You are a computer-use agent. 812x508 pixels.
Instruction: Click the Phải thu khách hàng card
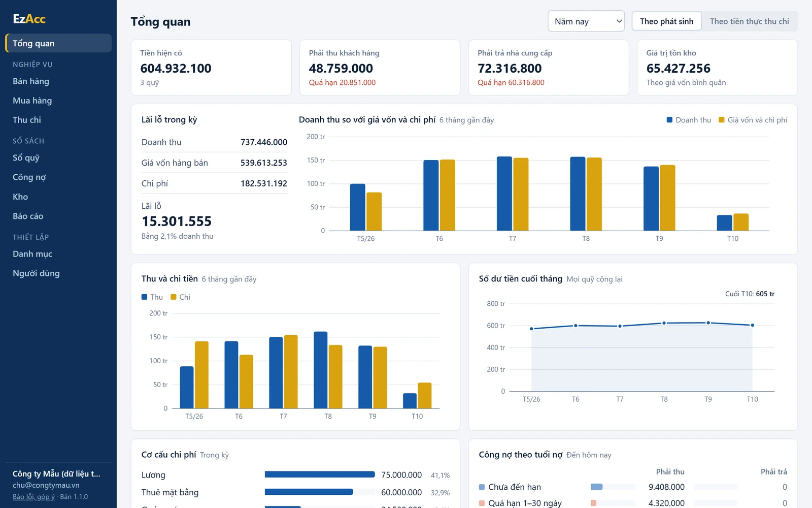pyautogui.click(x=380, y=68)
